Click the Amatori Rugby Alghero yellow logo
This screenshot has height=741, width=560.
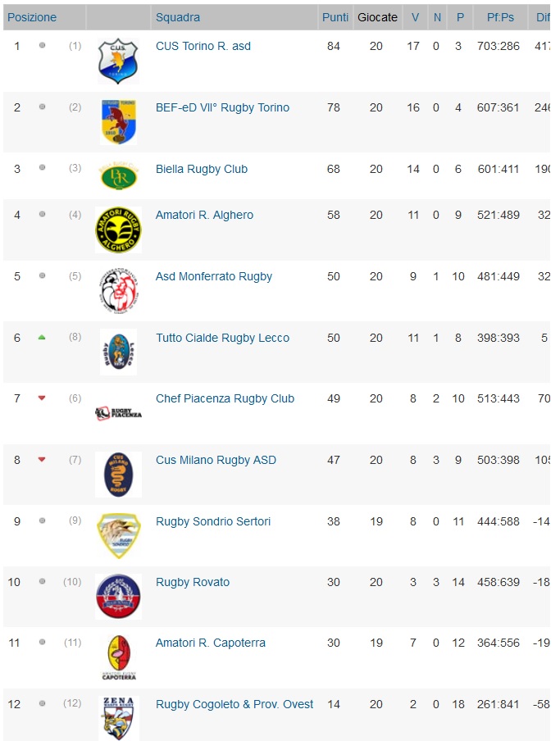pyautogui.click(x=118, y=230)
